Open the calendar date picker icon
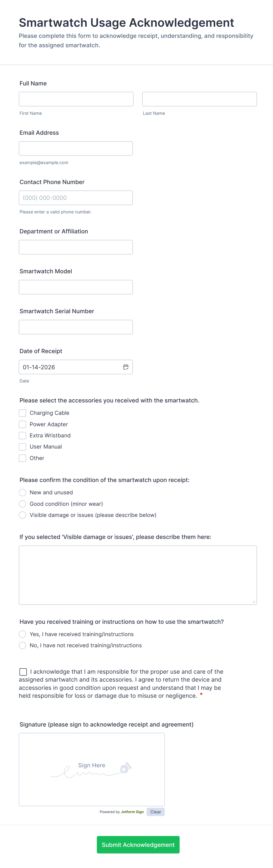This screenshot has height=868, width=273. point(126,367)
